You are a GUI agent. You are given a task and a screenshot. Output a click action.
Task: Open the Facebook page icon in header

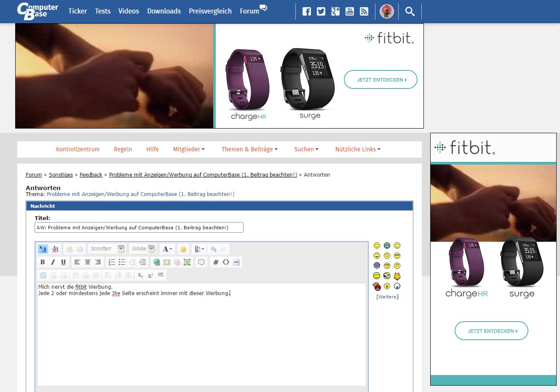(x=307, y=11)
